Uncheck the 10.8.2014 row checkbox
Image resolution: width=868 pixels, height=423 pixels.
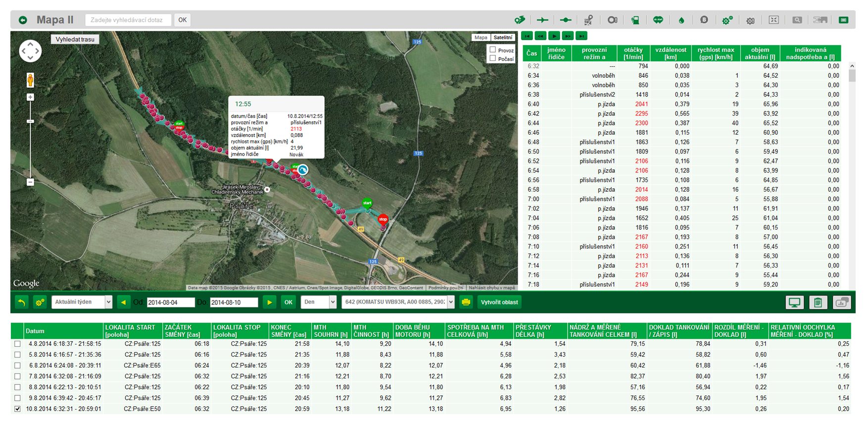point(18,409)
